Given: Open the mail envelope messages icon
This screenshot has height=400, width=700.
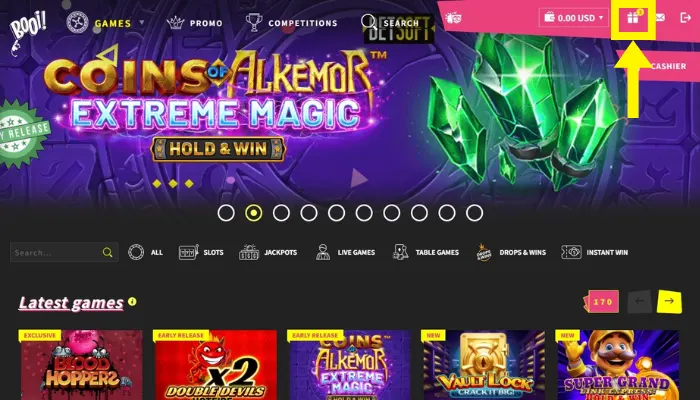Looking at the screenshot, I should (660, 18).
